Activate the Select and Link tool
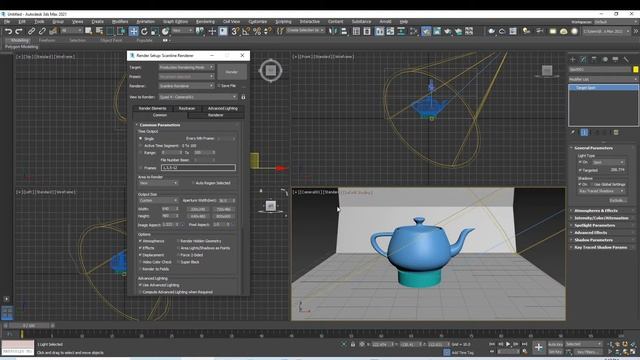 tap(31, 31)
